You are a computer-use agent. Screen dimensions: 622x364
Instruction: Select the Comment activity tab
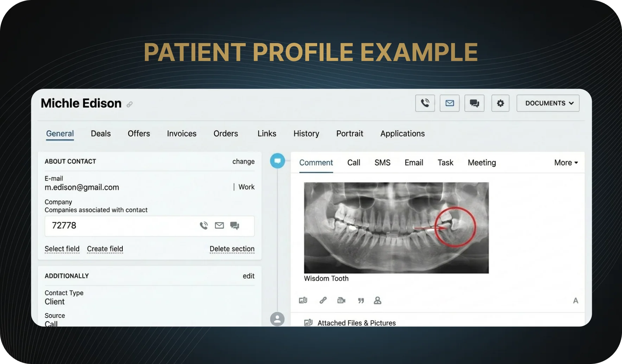click(x=316, y=163)
